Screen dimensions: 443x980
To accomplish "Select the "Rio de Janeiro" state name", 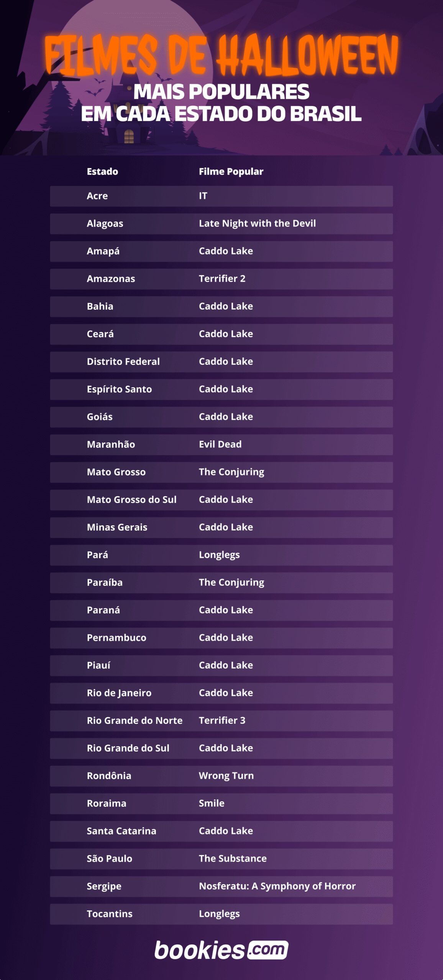I will [x=119, y=693].
